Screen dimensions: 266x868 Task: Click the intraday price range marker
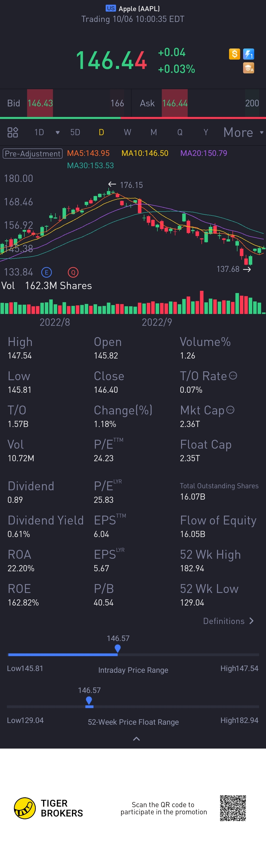point(118,648)
